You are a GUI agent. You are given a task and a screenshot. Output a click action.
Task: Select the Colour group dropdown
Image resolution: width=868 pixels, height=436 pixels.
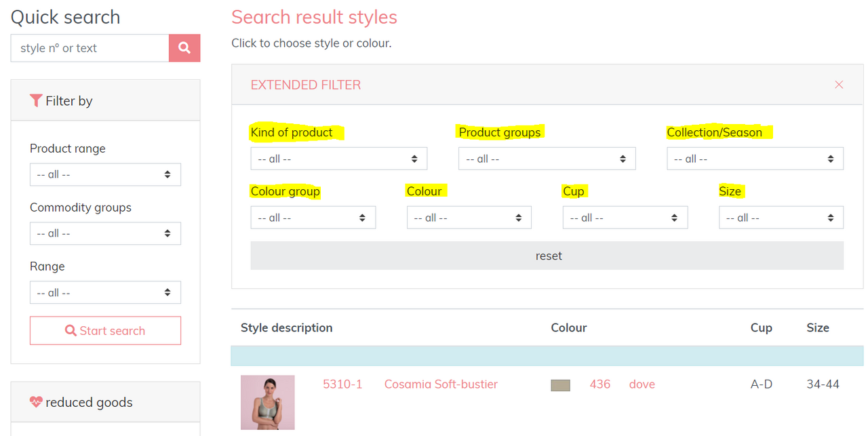pos(313,218)
